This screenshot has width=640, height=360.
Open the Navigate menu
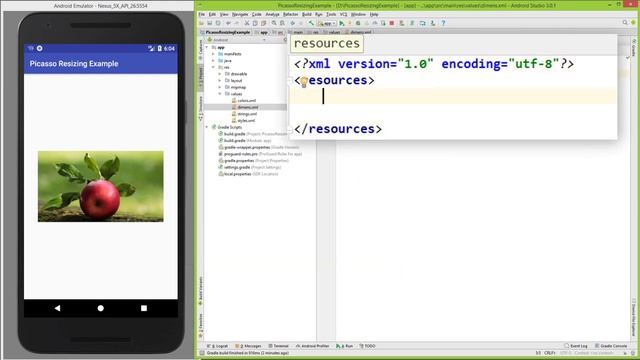[x=240, y=14]
